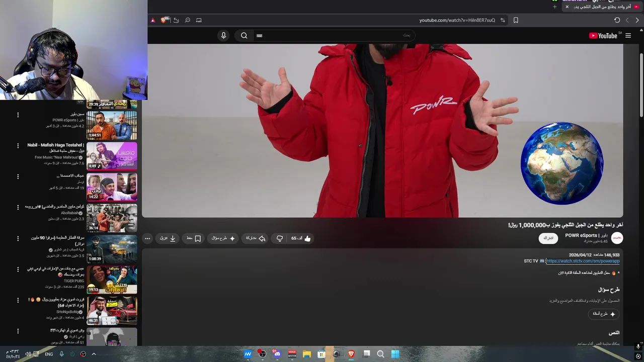This screenshot has height=362, width=644.
Task: Click the Share button
Action: (256, 238)
